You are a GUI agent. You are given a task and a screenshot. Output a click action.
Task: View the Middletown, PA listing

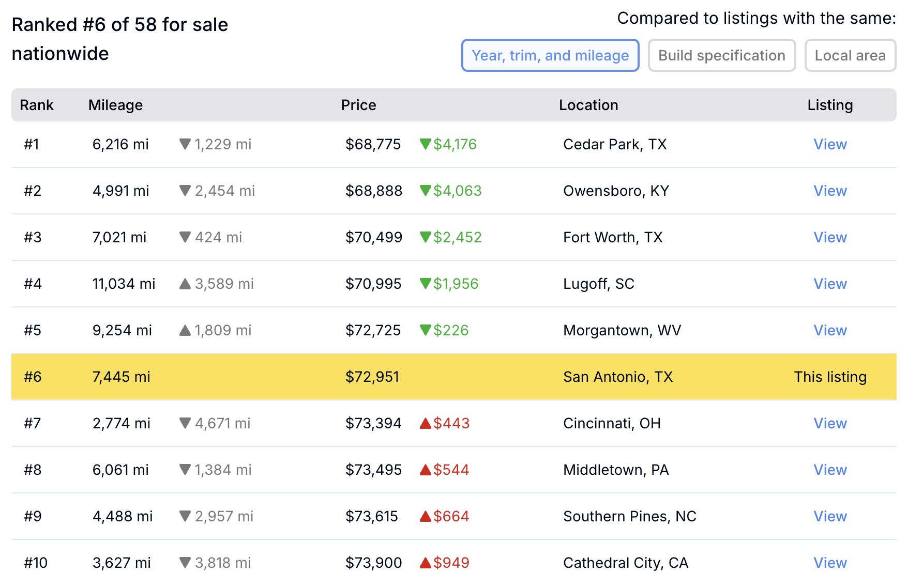pyautogui.click(x=830, y=470)
